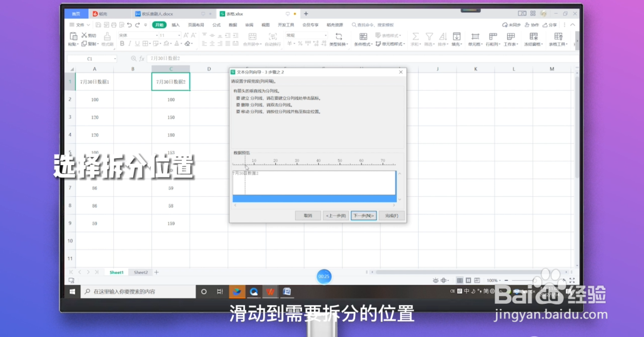Click the percent style icon
This screenshot has height=337, width=644.
[300, 44]
